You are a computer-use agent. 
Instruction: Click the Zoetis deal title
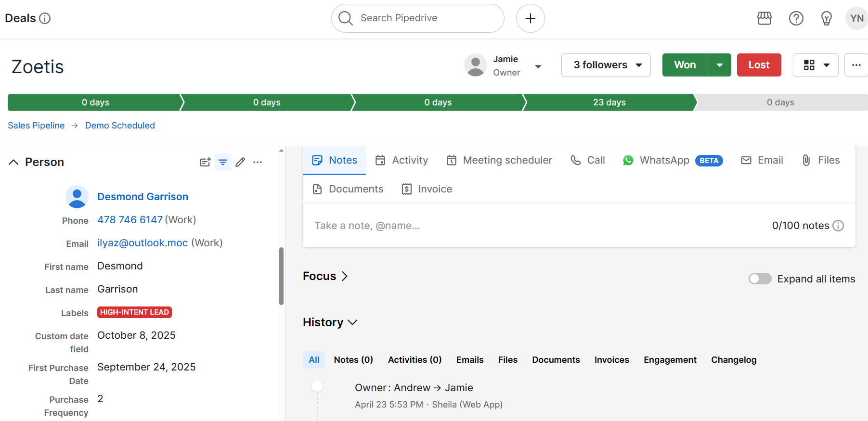[x=38, y=67]
